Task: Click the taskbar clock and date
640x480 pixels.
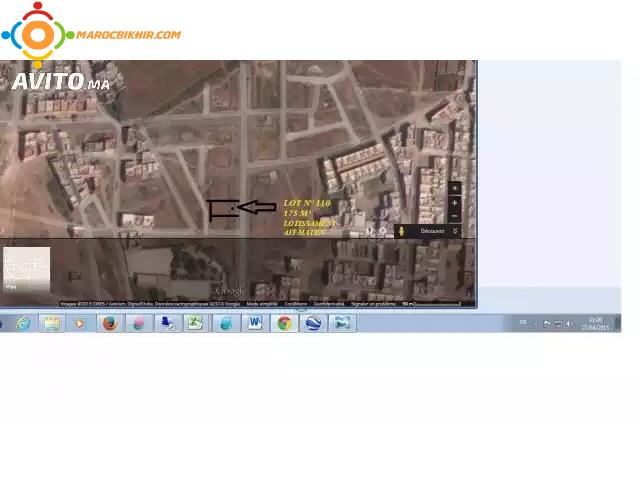Action: point(596,323)
